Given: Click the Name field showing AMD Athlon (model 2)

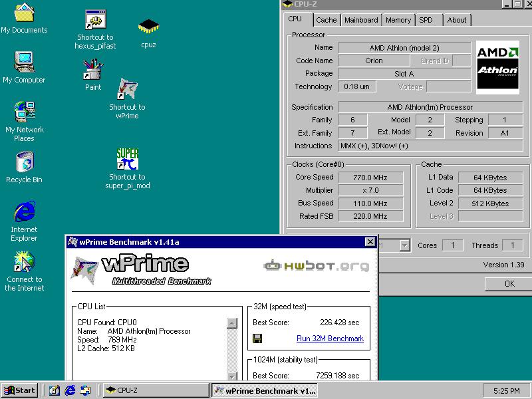Looking at the screenshot, I should [404, 48].
